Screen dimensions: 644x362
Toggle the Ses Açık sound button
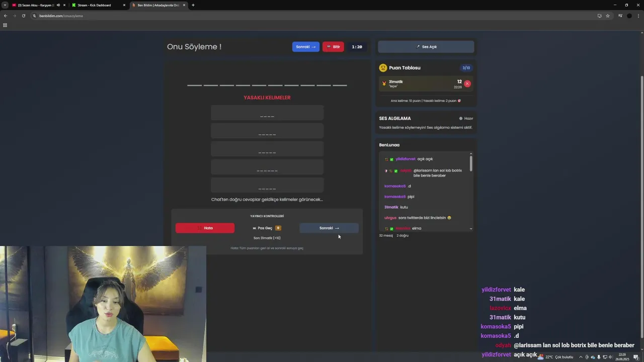[426, 47]
